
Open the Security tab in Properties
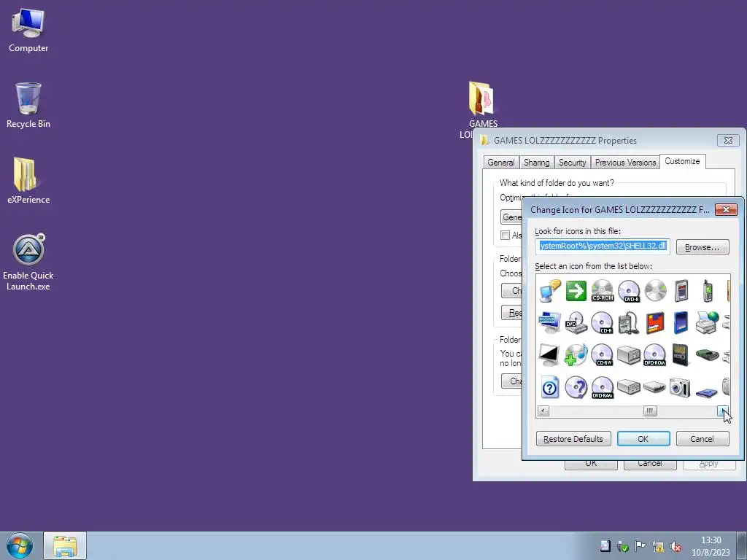(x=572, y=163)
